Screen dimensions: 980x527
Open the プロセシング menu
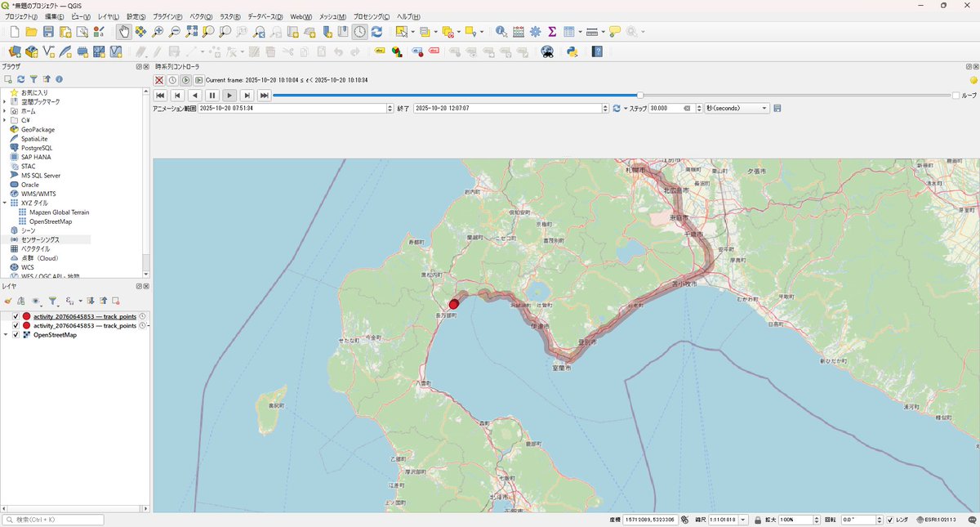[x=372, y=16]
